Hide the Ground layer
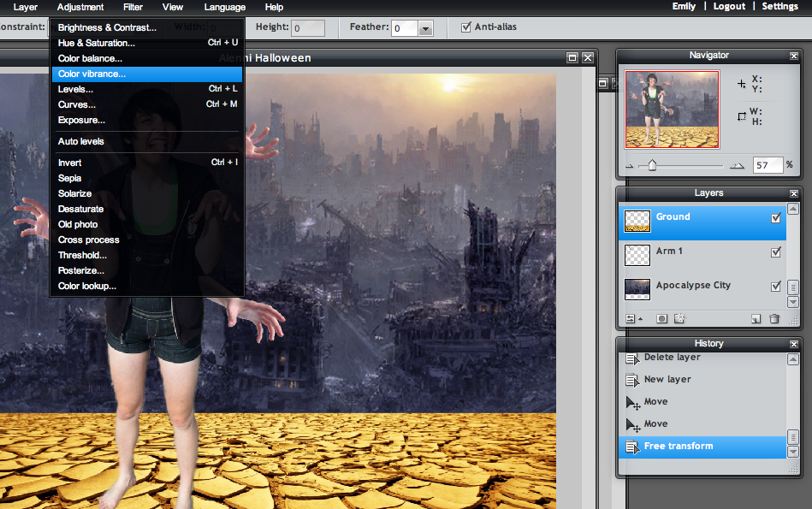 776,218
